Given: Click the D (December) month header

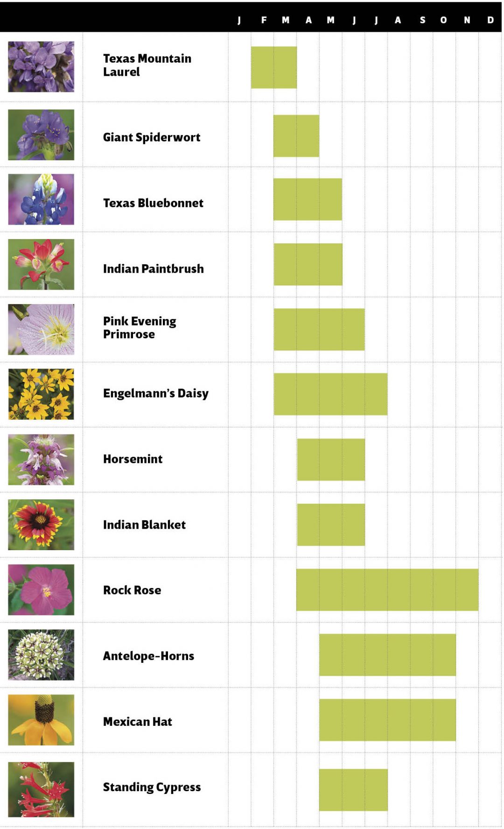Looking at the screenshot, I should coord(490,20).
